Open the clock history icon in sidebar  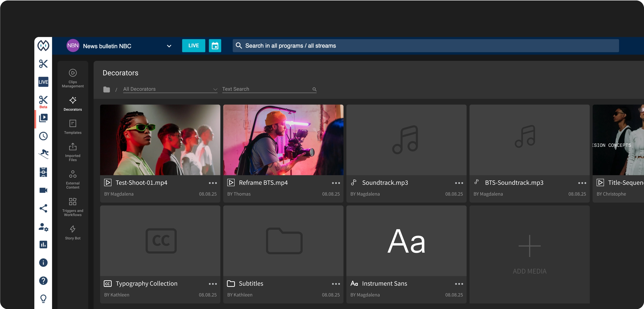43,136
